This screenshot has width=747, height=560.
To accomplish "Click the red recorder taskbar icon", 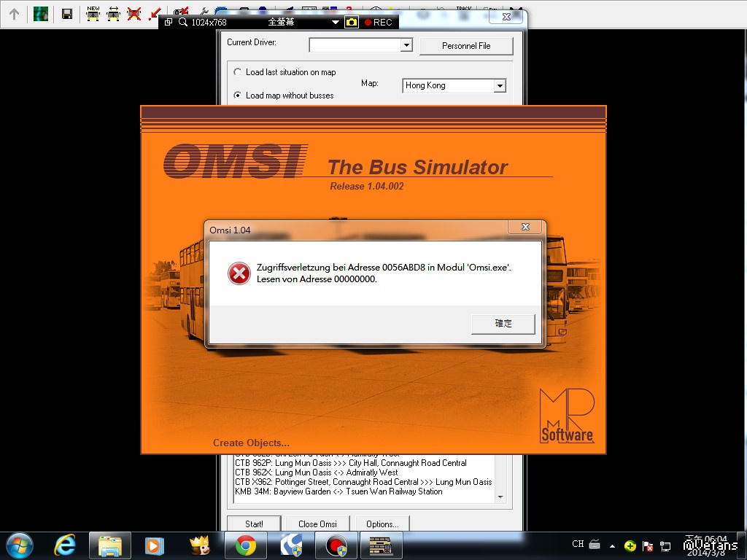I will (336, 545).
